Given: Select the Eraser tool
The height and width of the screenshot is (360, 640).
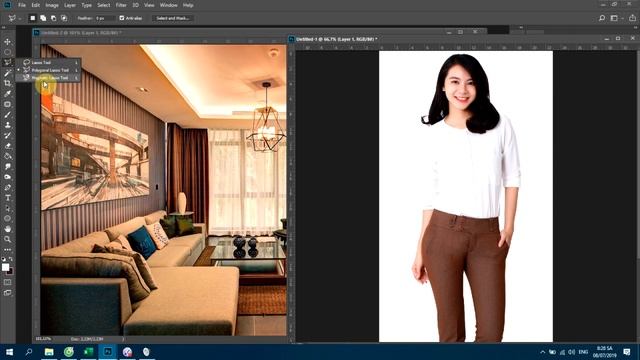Looking at the screenshot, I should pyautogui.click(x=7, y=146).
